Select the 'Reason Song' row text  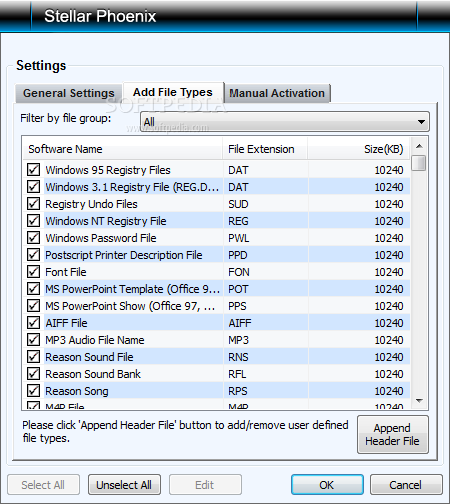point(77,391)
